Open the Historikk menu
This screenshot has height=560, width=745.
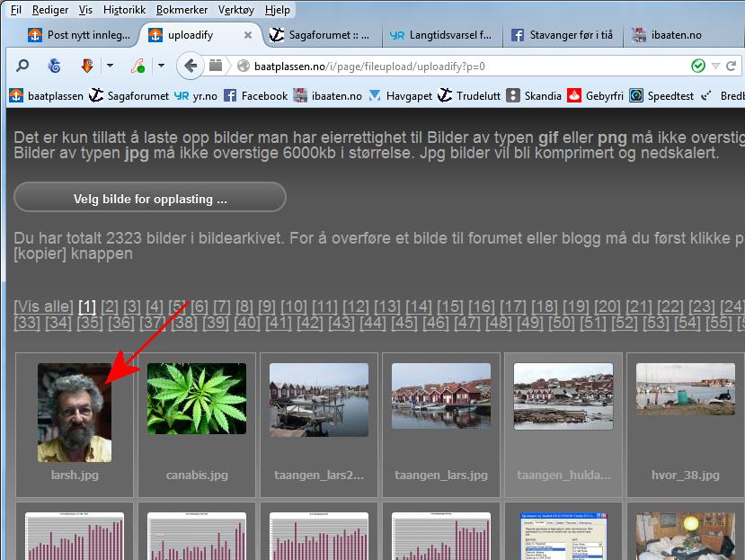125,10
